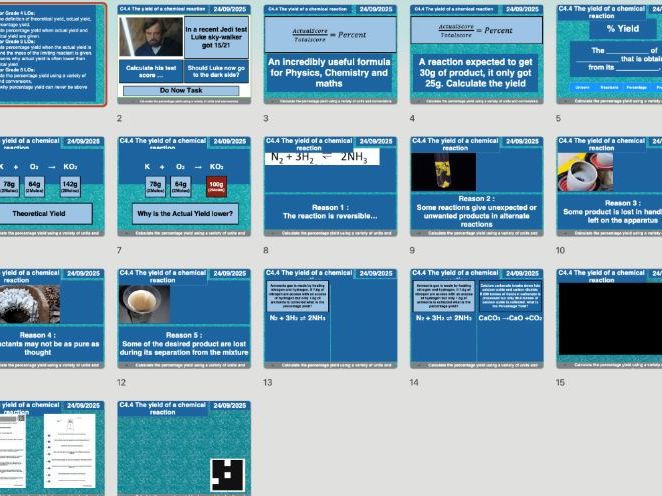Select slide 12 Reason 5 separation loss
The width and height of the screenshot is (662, 496).
(184, 318)
